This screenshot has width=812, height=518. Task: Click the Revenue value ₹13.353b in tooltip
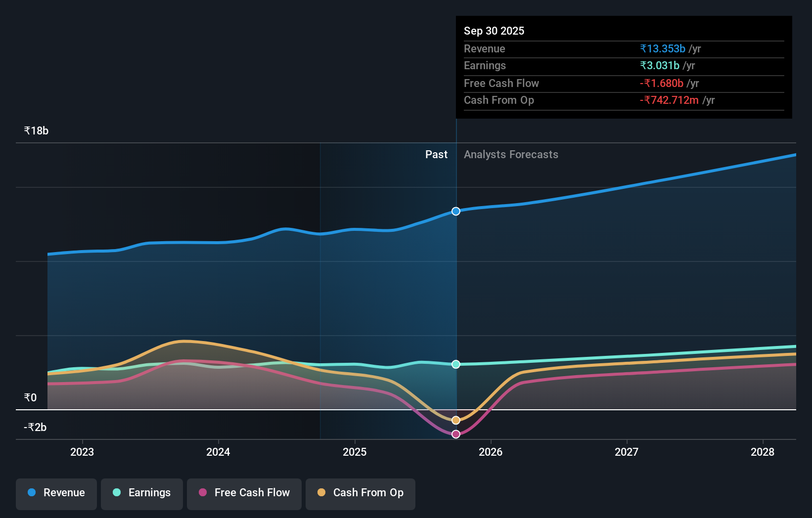[663, 48]
